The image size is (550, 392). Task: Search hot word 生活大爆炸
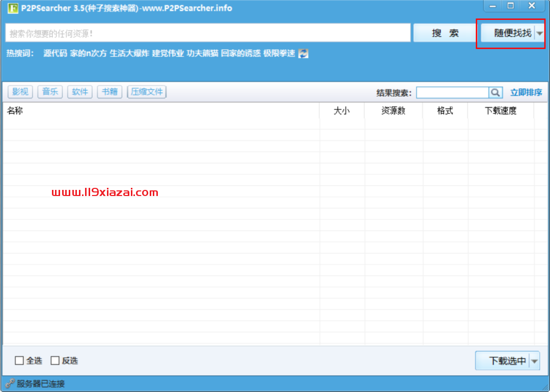click(129, 53)
